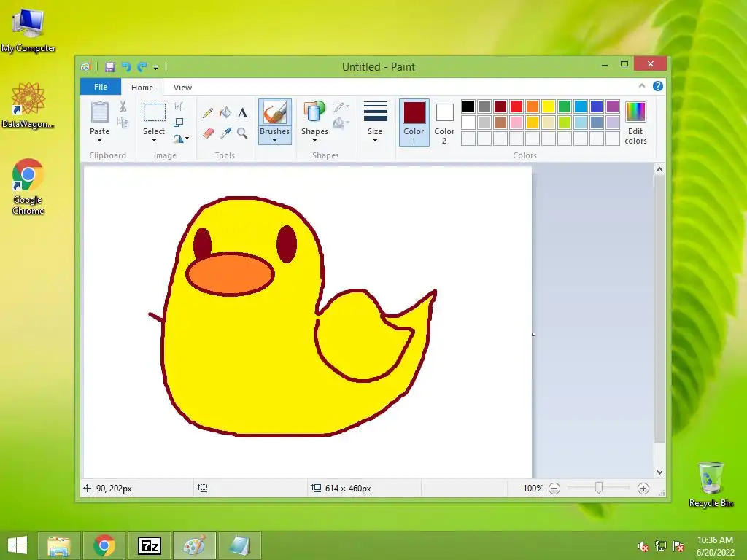Pick the dark red color swatch
This screenshot has height=560, width=747.
500,106
